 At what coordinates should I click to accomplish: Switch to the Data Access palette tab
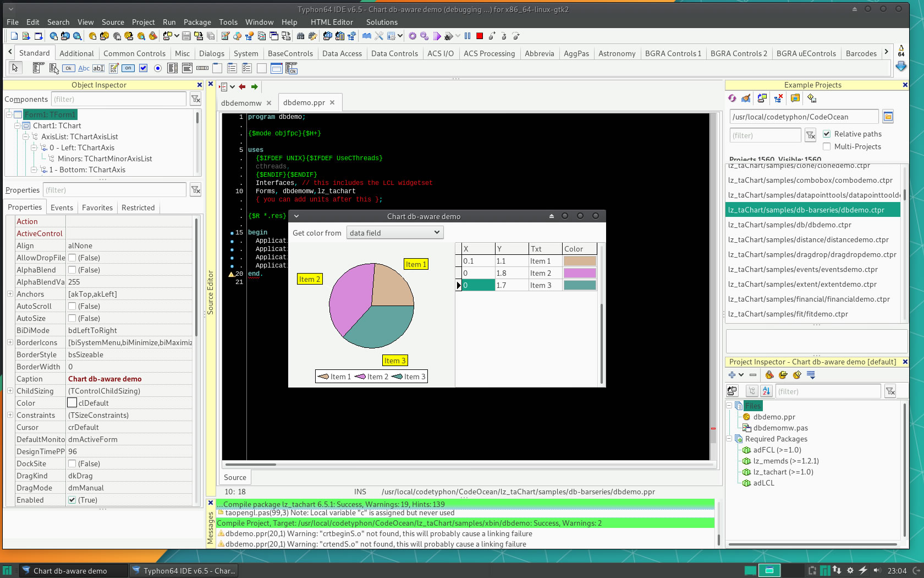pyautogui.click(x=342, y=53)
